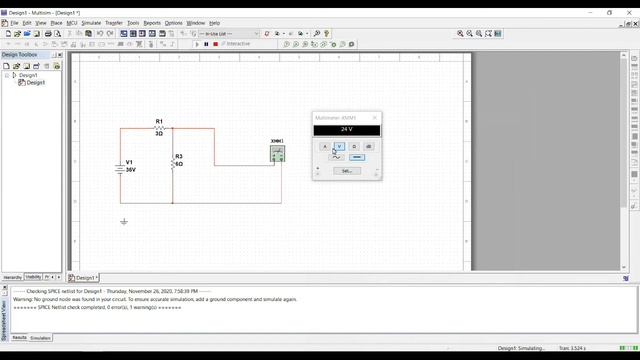Run the simulation with the green play button
The width and height of the screenshot is (640, 360).
pyautogui.click(x=197, y=44)
